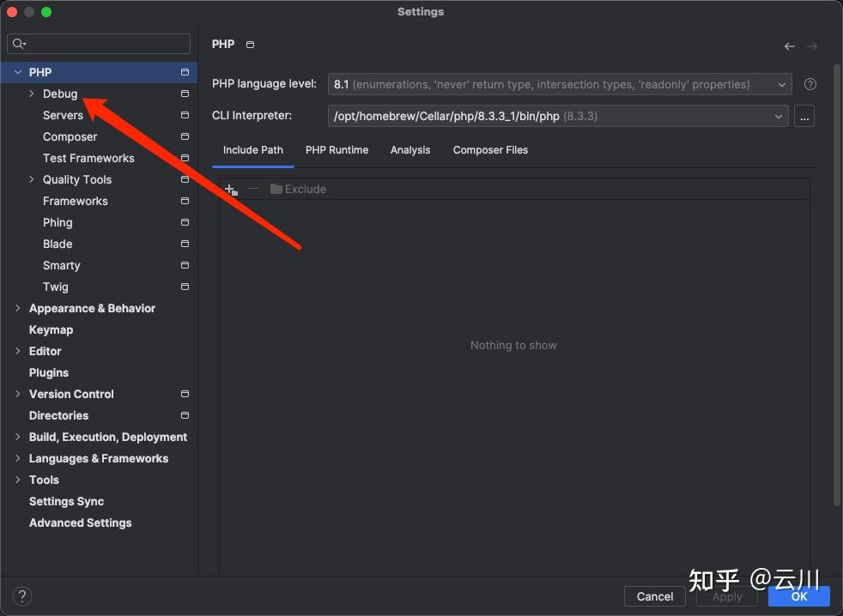843x616 pixels.
Task: Click project-level icon on Servers row
Action: click(x=185, y=115)
